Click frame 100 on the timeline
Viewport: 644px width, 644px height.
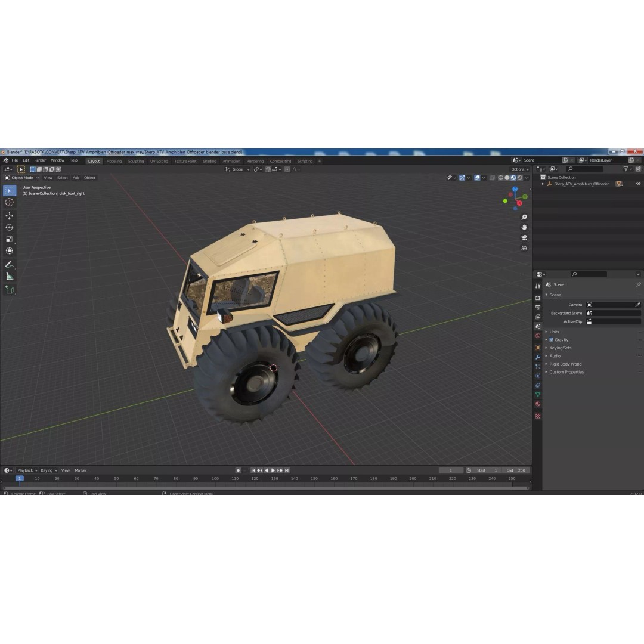pyautogui.click(x=215, y=478)
